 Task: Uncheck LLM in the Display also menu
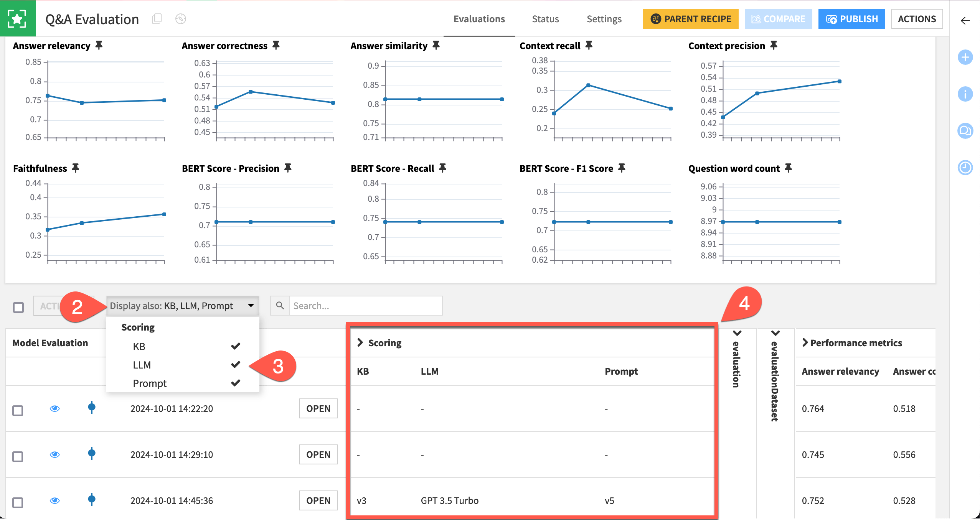click(183, 365)
